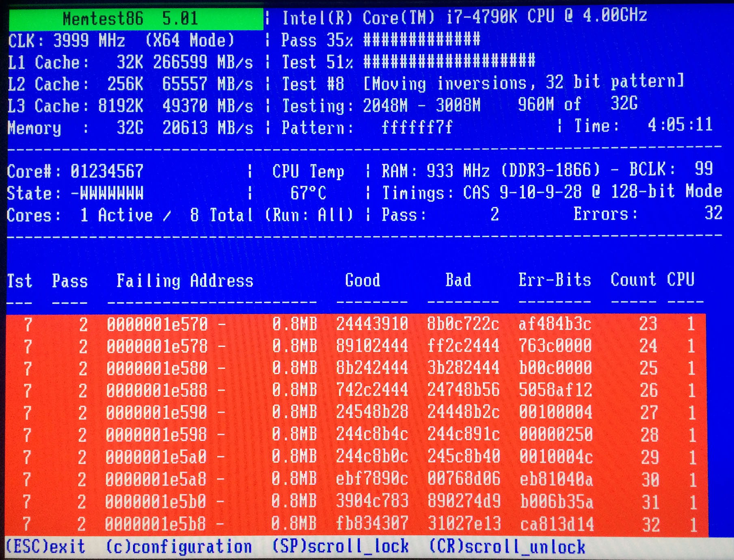Select the (c)configuration option
This screenshot has height=560, width=734.
click(x=179, y=547)
